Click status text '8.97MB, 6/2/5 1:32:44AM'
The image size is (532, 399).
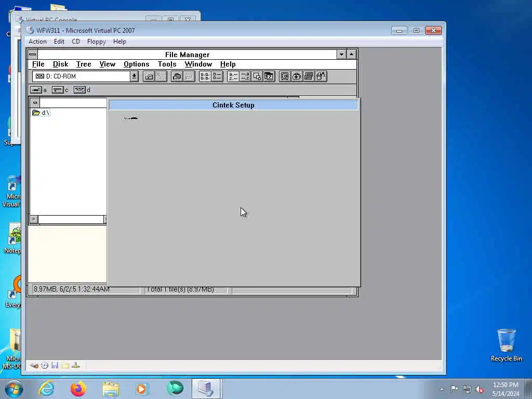point(72,289)
